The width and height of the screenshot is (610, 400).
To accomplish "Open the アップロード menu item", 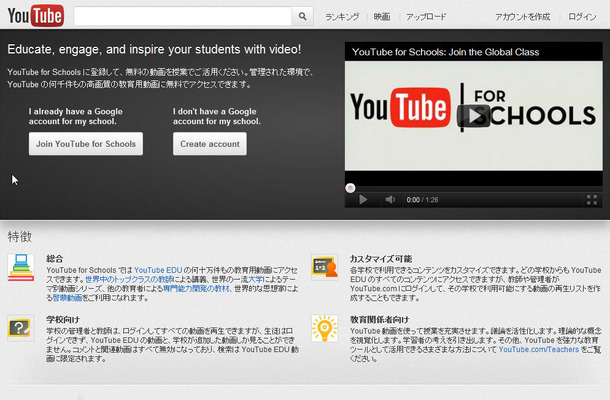I will 426,17.
